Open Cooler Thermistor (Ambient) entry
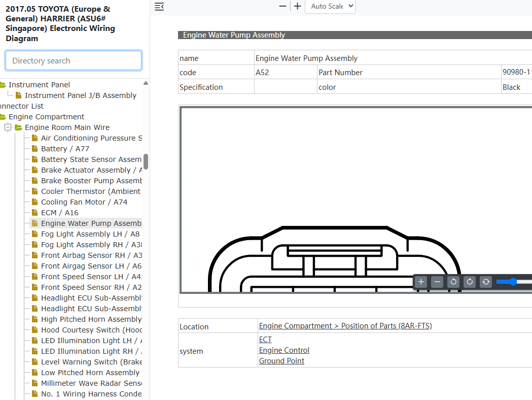Viewport: 532px width, 400px height. [91, 191]
